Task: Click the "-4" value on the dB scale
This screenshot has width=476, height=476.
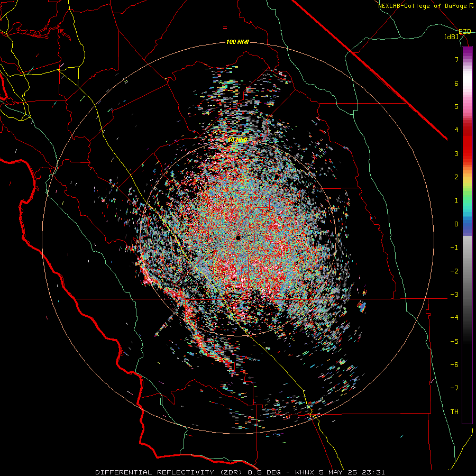Action: click(454, 318)
